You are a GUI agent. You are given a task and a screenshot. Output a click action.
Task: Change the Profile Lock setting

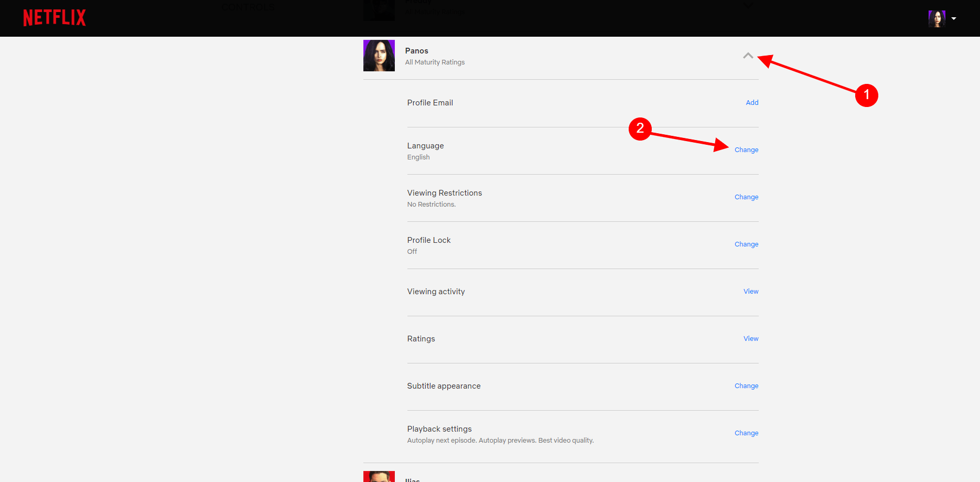click(x=746, y=244)
